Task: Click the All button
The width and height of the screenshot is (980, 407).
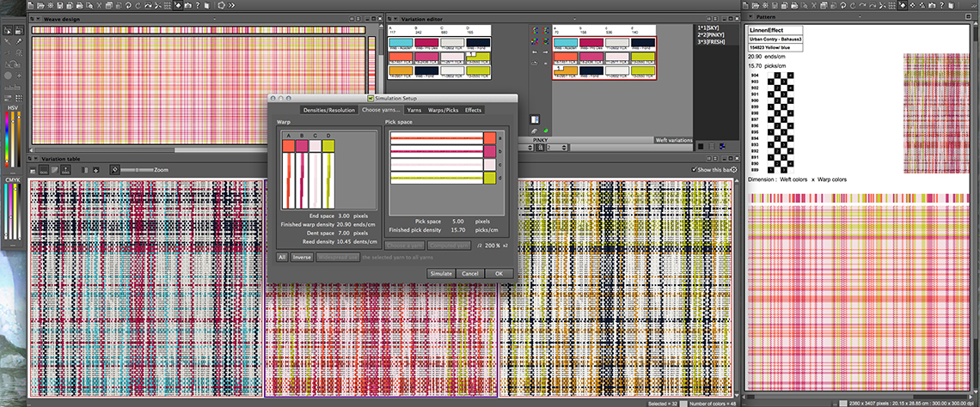Action: (282, 258)
